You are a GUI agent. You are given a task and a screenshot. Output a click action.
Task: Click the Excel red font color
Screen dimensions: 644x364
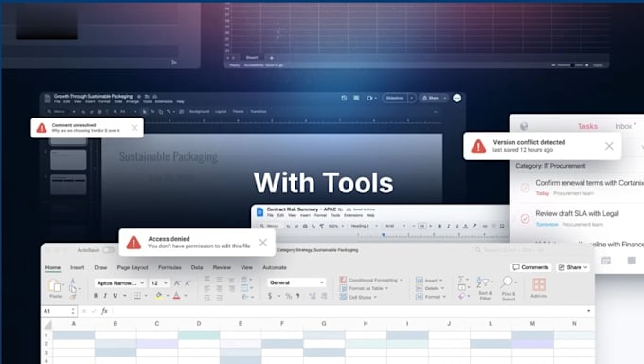176,296
